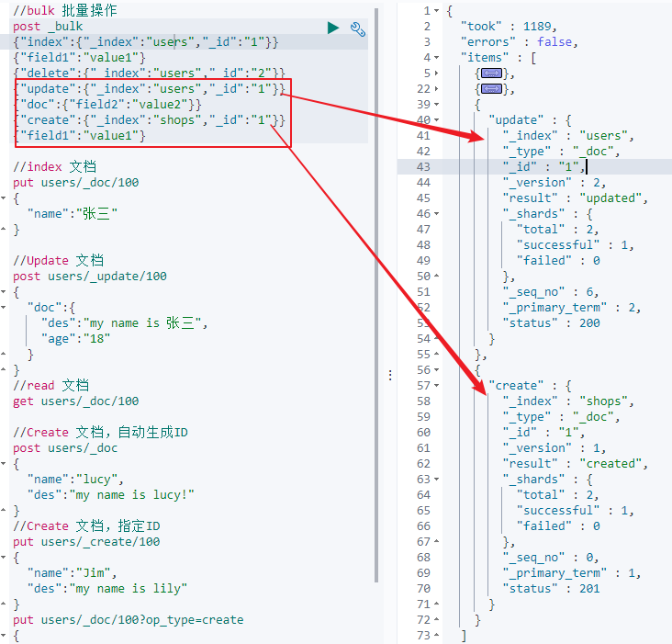Click the "des":"my name is lily" line
The height and width of the screenshot is (644, 672).
(107, 589)
